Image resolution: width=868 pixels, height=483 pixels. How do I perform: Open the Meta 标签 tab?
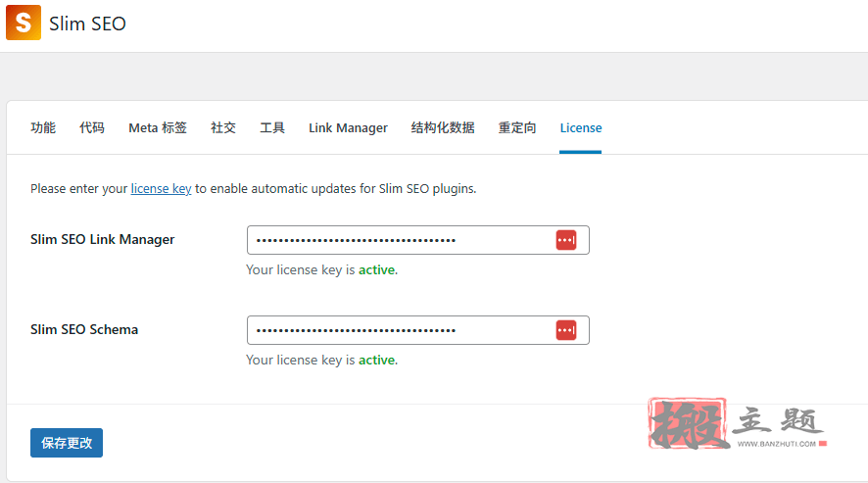(158, 128)
